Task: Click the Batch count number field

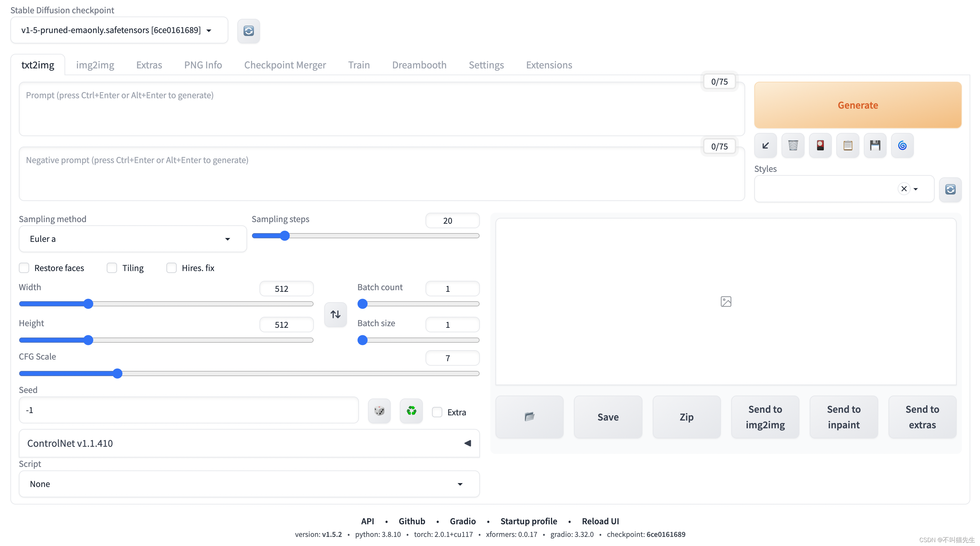Action: click(452, 289)
